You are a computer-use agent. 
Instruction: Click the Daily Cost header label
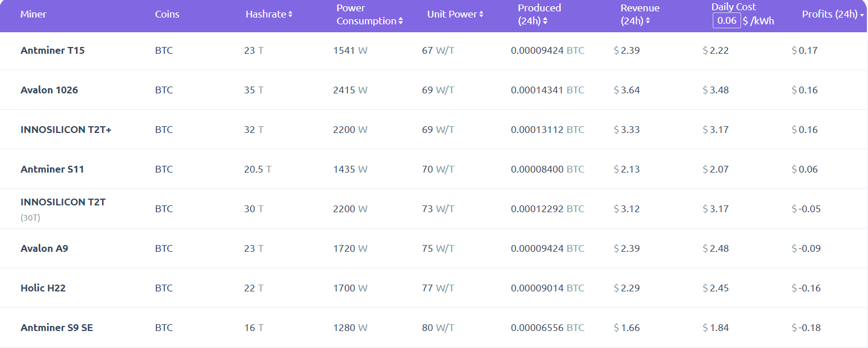point(734,7)
